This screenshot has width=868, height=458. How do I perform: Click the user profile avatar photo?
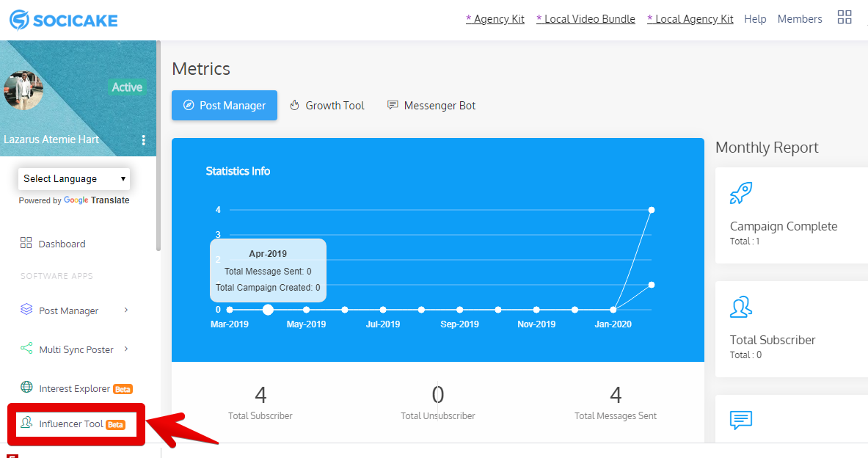tap(23, 90)
